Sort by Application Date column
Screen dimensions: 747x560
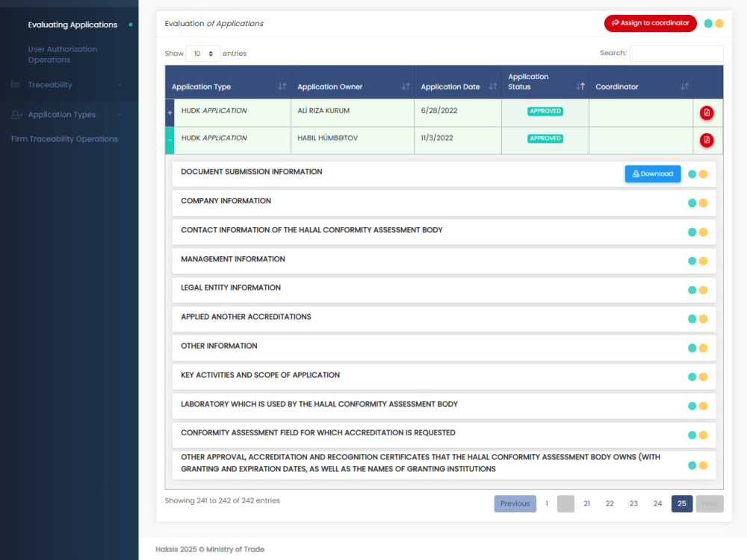click(x=458, y=82)
